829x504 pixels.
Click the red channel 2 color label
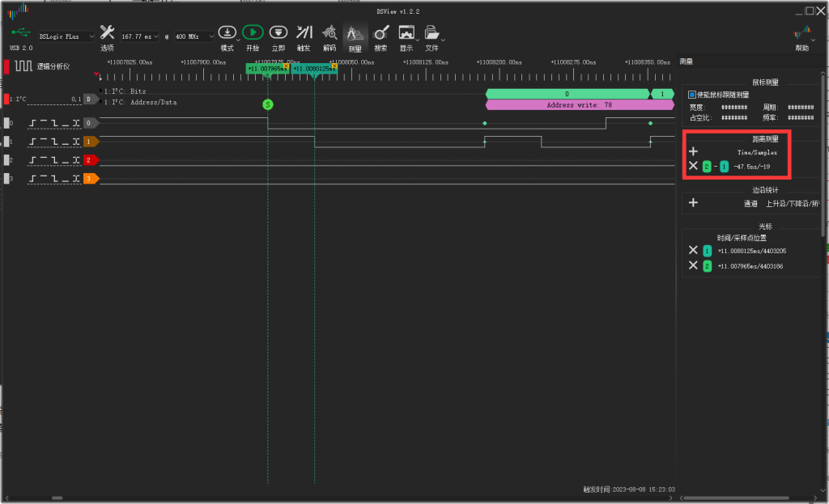(91, 160)
